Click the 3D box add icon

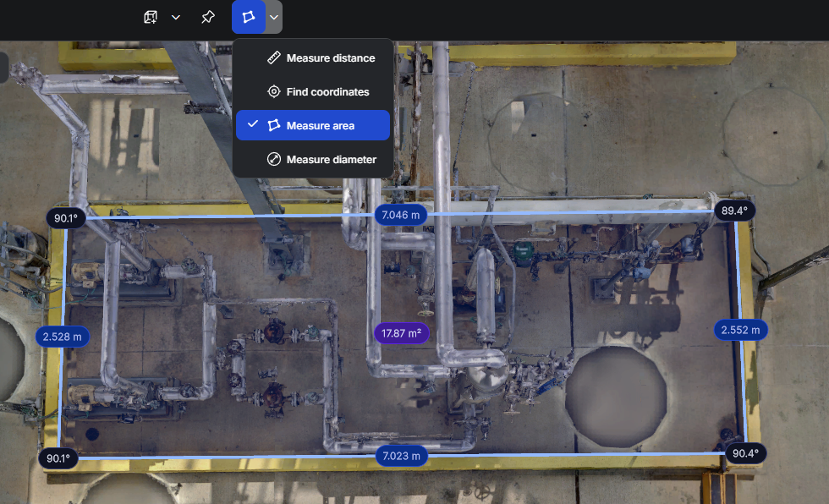pyautogui.click(x=151, y=17)
